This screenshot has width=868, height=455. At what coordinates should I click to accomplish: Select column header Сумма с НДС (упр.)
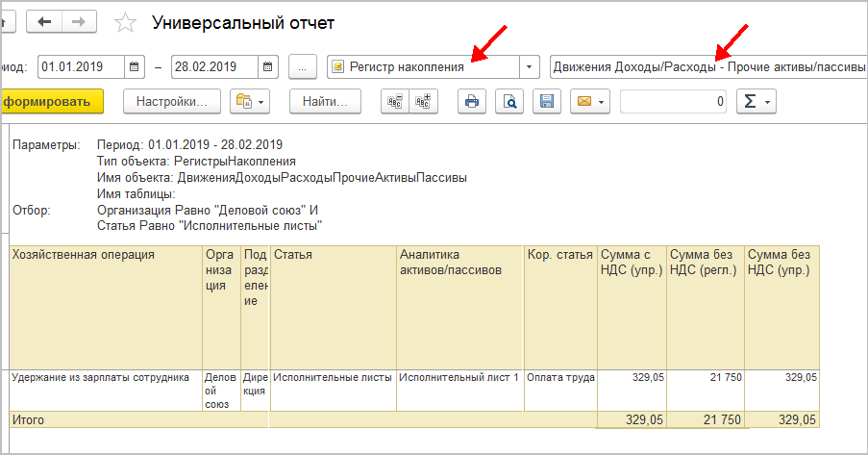[632, 308]
